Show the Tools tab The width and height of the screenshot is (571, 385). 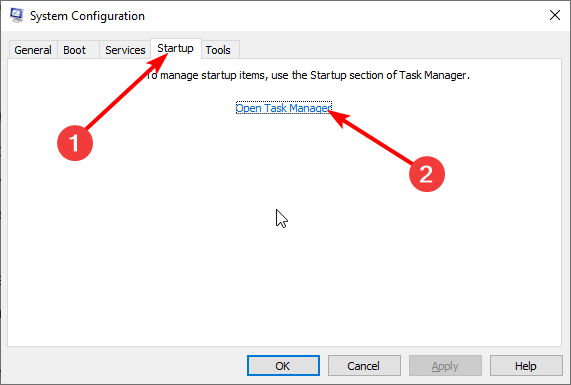coord(218,50)
